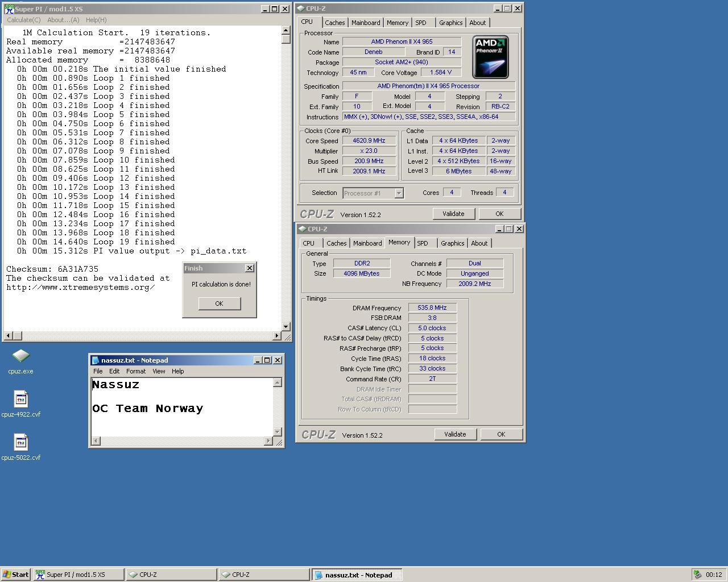Screen dimensions: 728x582
Task: Open Notepad Help menu
Action: pos(178,371)
